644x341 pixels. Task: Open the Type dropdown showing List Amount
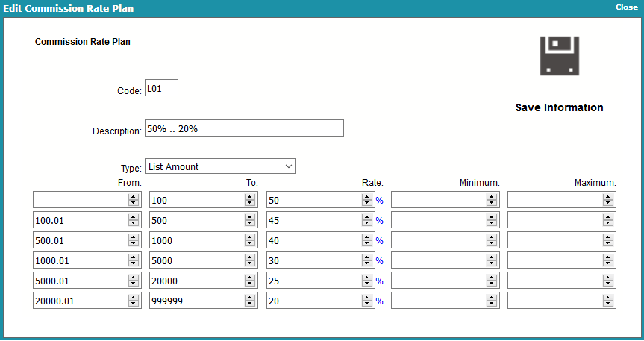(219, 166)
